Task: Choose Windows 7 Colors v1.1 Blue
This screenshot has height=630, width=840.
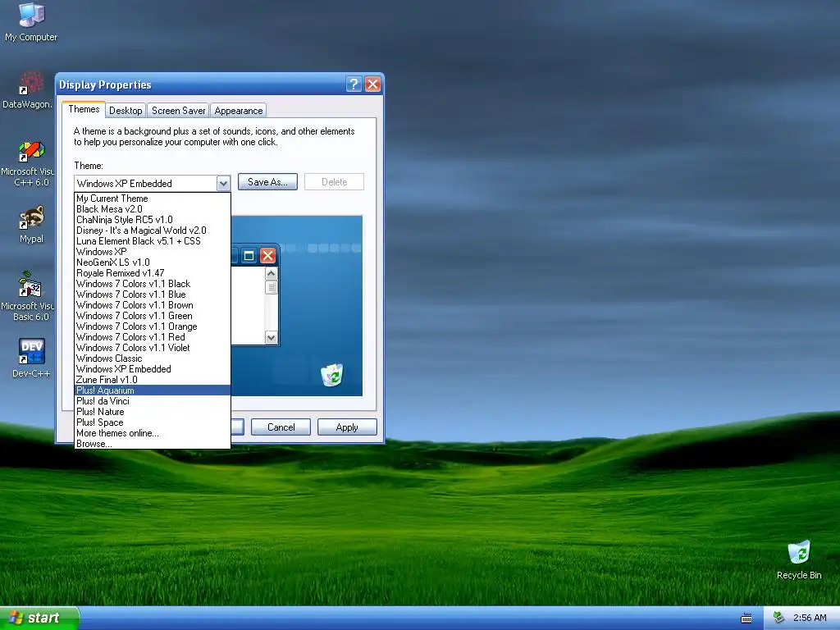Action: (152, 294)
